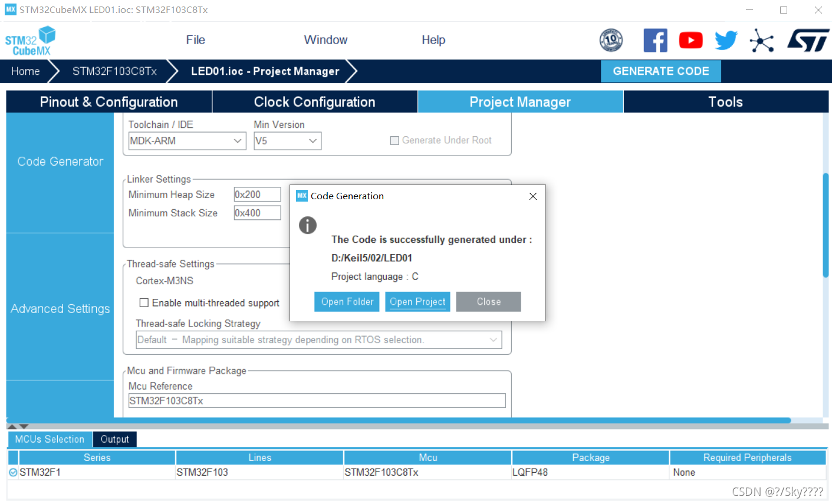Open the Facebook icon link
The width and height of the screenshot is (832, 504).
pos(655,40)
